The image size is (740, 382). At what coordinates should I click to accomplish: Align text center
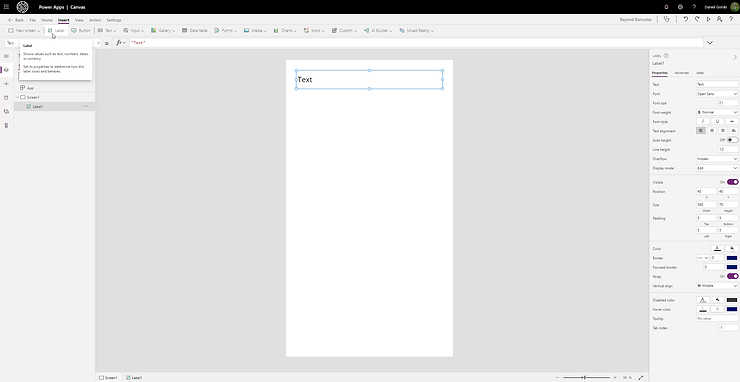[x=712, y=131]
